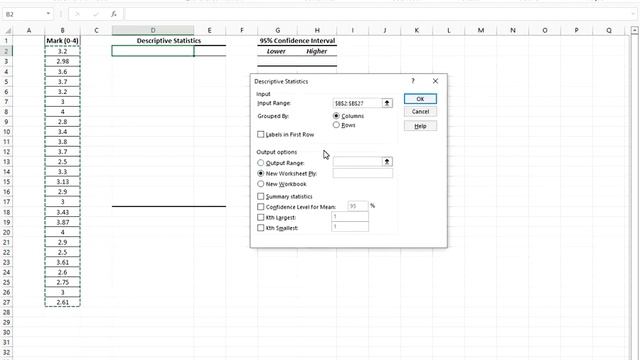Image resolution: width=640 pixels, height=360 pixels.
Task: Click the insert function fx icon
Action: pyautogui.click(x=114, y=14)
